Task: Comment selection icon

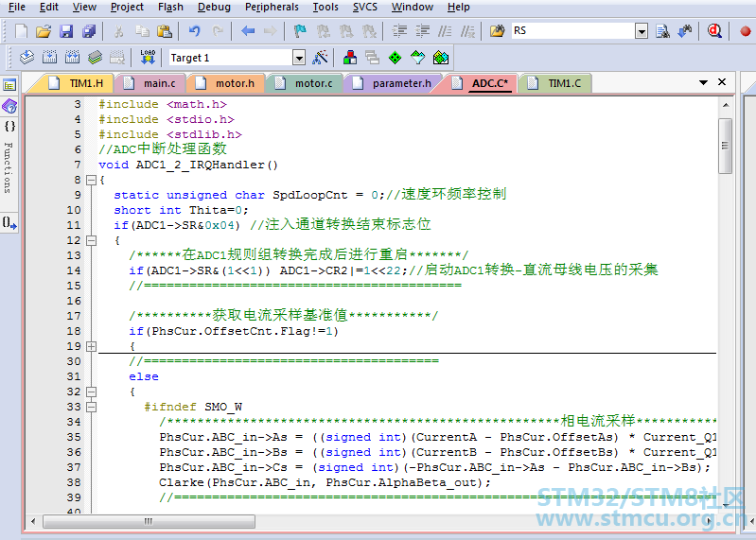Action: tap(445, 31)
